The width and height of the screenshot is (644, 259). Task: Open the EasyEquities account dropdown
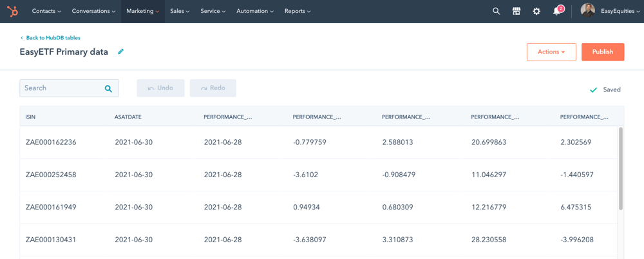click(x=620, y=12)
